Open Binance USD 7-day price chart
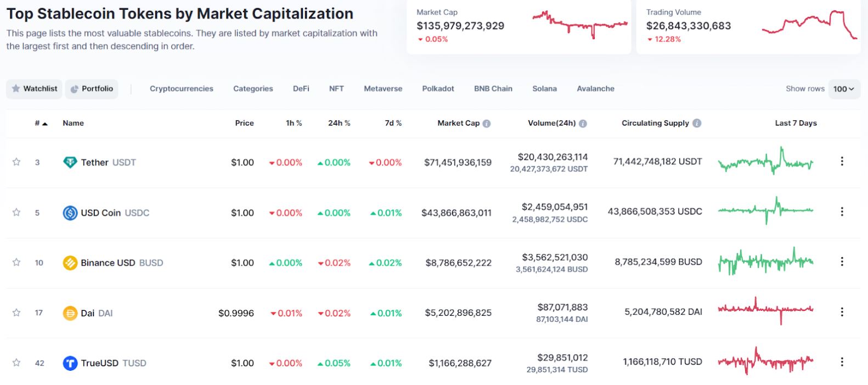The image size is (868, 385). [x=765, y=262]
